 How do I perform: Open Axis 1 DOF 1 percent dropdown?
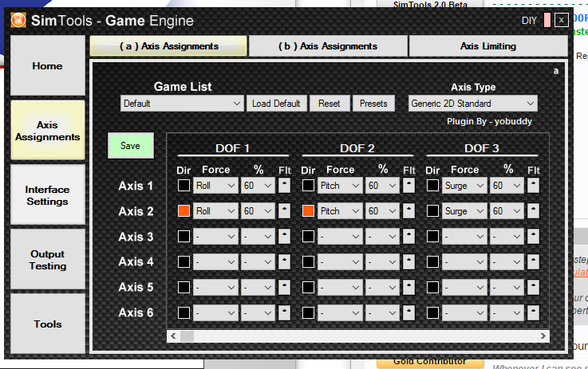(x=258, y=186)
